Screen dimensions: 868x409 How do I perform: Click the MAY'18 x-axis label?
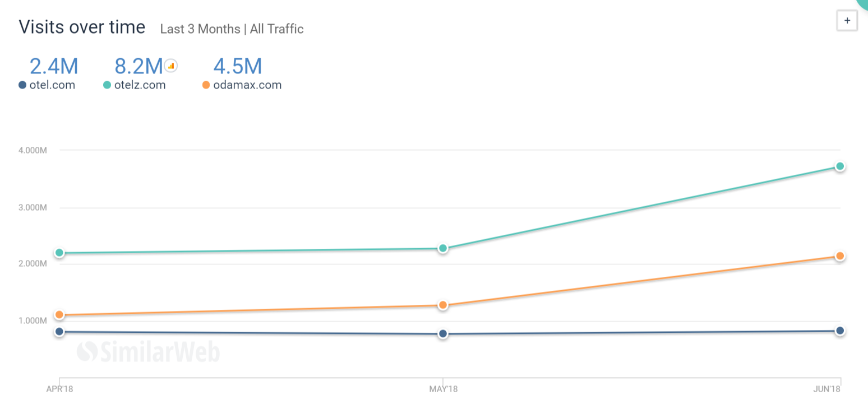(x=443, y=389)
